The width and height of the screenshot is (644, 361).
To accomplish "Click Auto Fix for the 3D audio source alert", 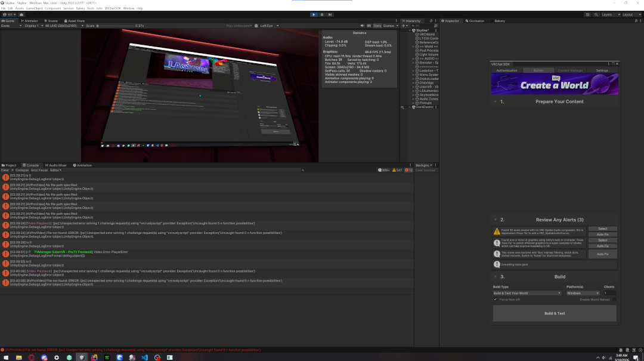I will click(x=602, y=235).
